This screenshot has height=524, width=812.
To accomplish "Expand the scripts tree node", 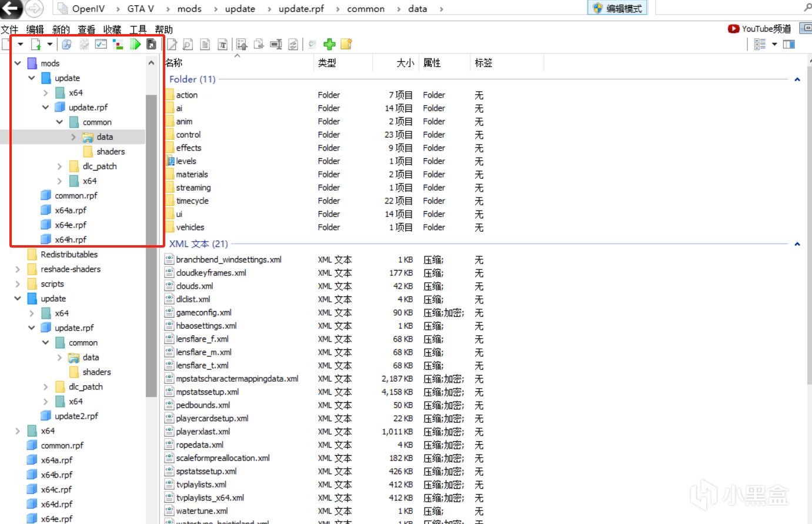I will coord(18,284).
